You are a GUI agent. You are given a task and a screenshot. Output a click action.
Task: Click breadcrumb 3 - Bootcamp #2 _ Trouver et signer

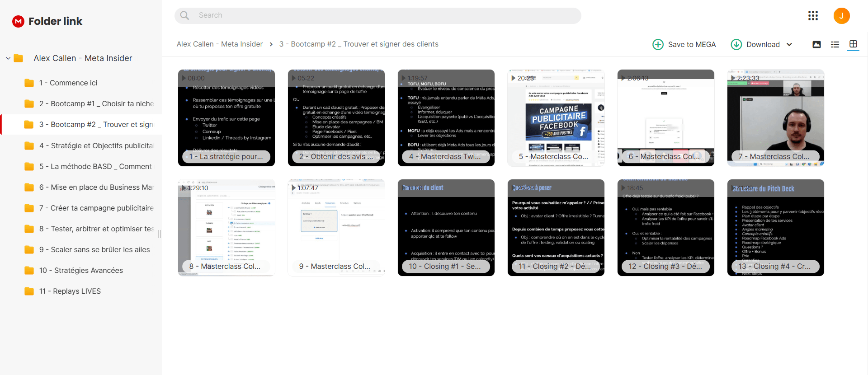[359, 44]
